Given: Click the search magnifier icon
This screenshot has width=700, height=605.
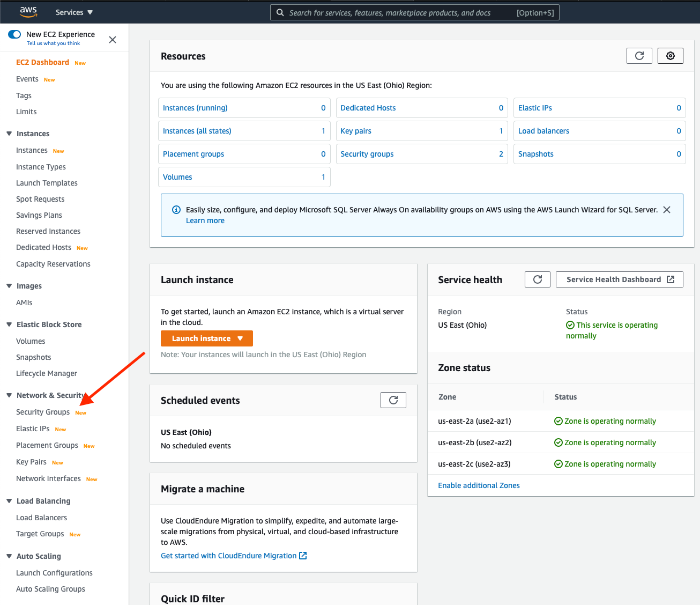Looking at the screenshot, I should (280, 12).
